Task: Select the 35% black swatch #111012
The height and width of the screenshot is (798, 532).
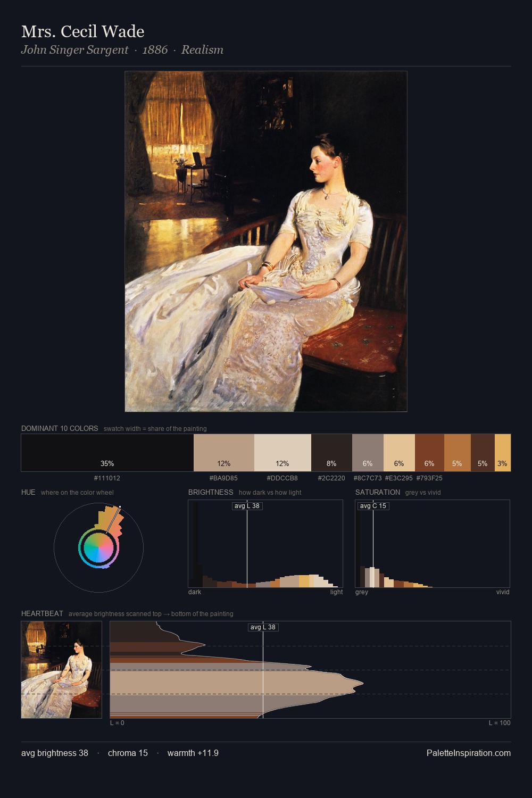Action: tap(107, 453)
